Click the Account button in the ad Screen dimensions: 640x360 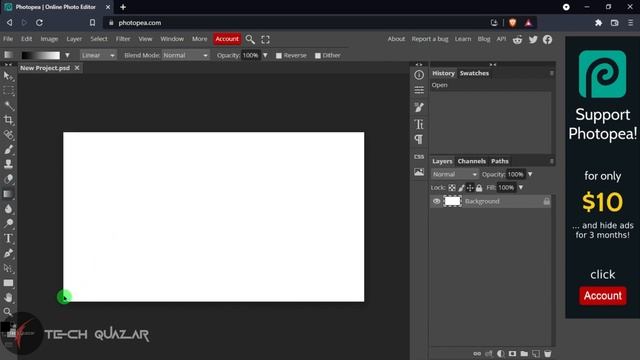coord(602,296)
